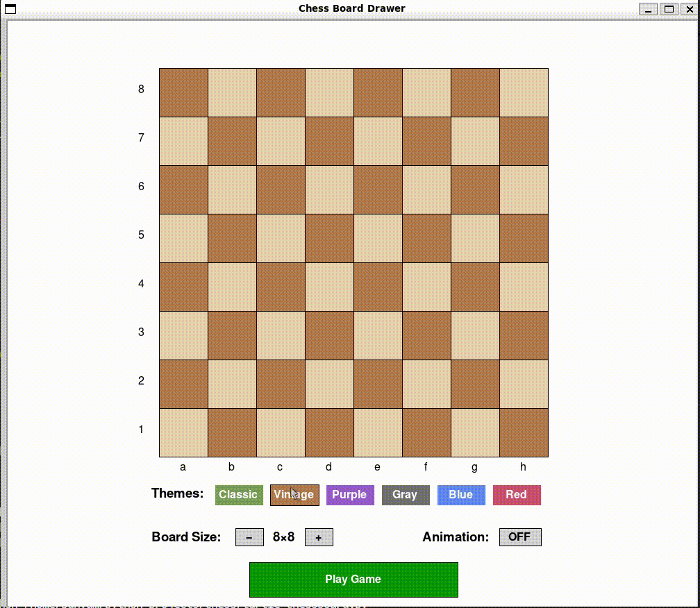This screenshot has width=700, height=608.
Task: Click square a8 on the board
Action: pyautogui.click(x=183, y=92)
